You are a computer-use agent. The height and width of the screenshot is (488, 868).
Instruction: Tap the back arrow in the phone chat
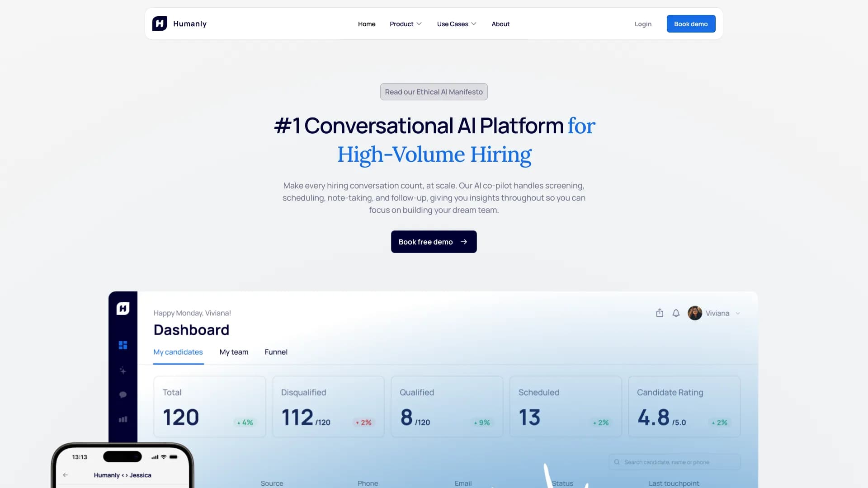point(65,475)
